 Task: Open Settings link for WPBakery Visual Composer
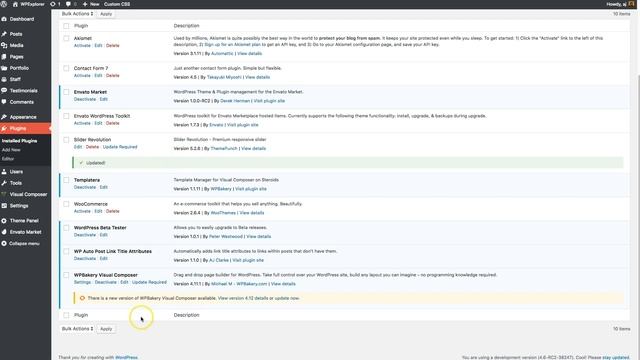coord(82,282)
